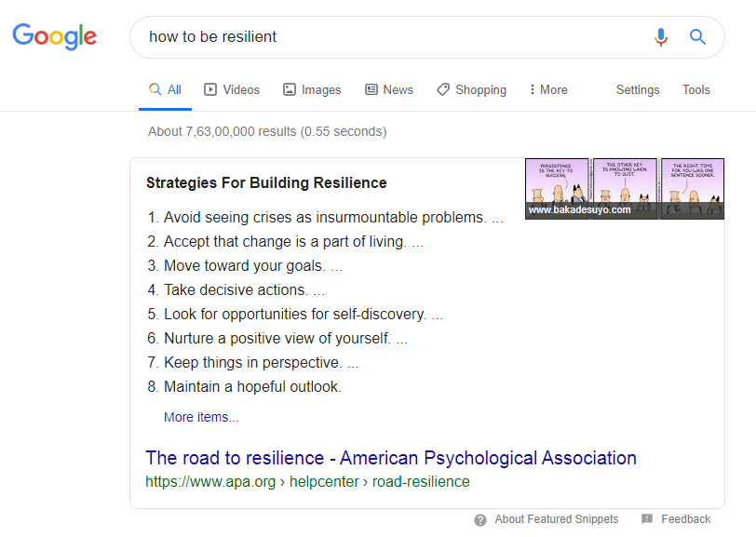Click the apa.org road-resilience URL
Viewport: 756px width, 537px height.
pos(307,481)
